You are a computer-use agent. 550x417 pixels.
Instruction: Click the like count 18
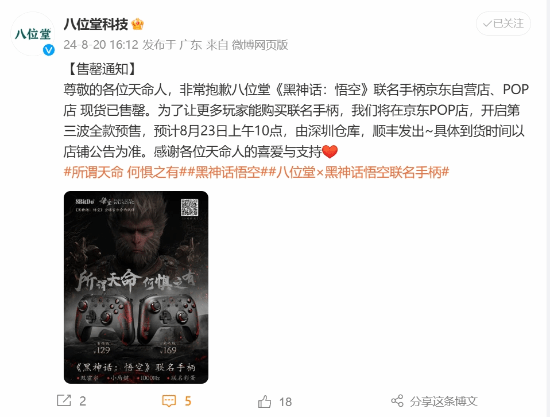tap(285, 402)
